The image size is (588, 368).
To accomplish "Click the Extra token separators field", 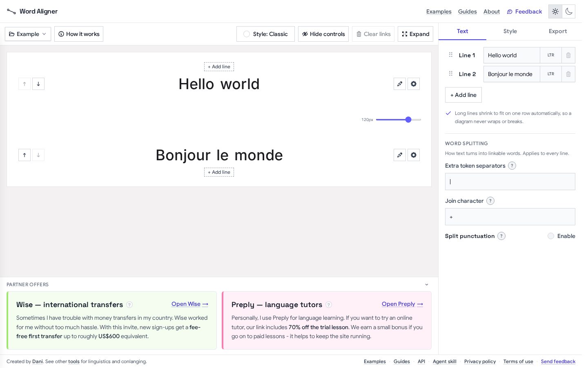I will click(510, 182).
